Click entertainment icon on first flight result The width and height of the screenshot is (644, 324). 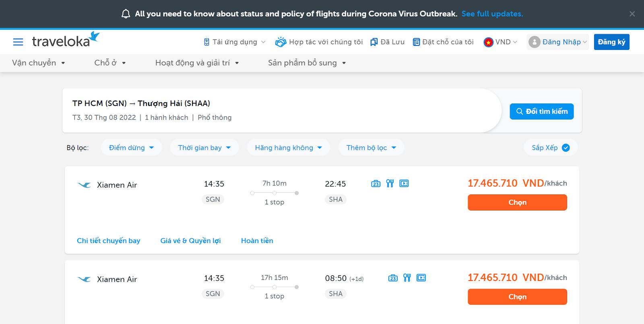tap(404, 184)
